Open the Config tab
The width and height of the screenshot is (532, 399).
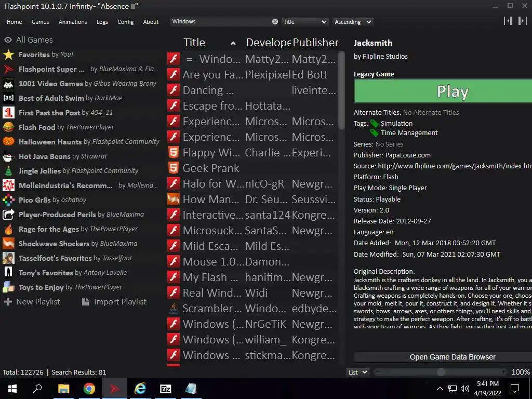(x=126, y=22)
